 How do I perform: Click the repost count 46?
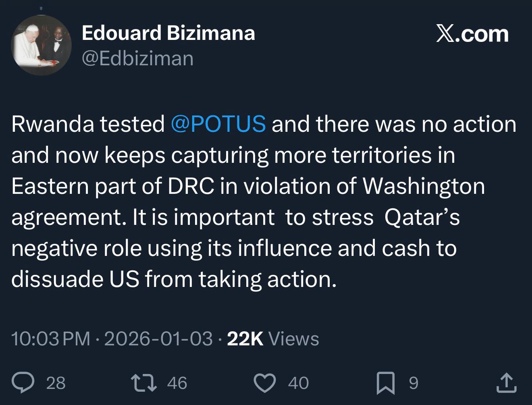(177, 383)
